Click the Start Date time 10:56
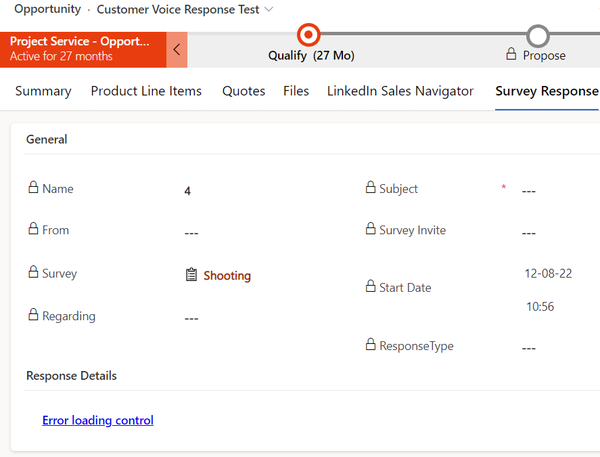The height and width of the screenshot is (457, 600). point(540,307)
